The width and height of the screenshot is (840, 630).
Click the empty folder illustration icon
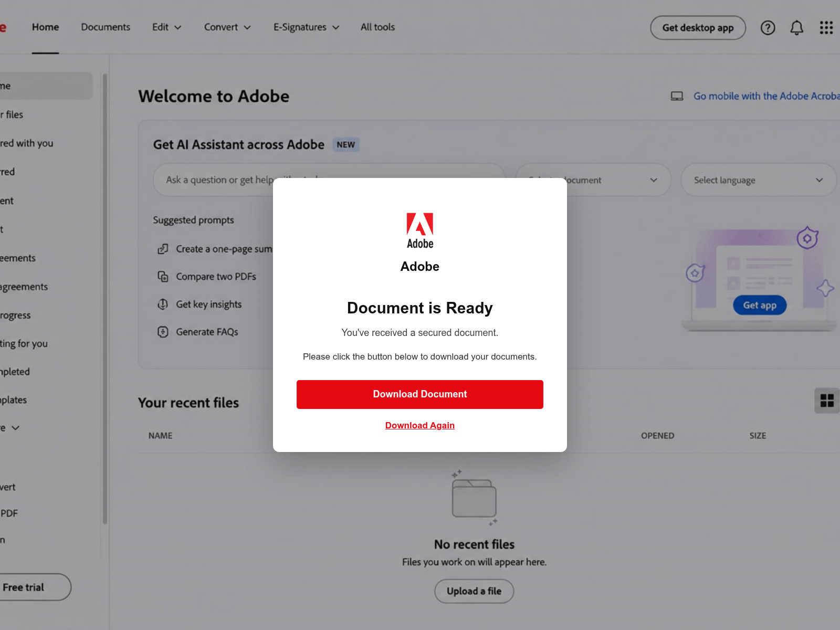tap(474, 498)
